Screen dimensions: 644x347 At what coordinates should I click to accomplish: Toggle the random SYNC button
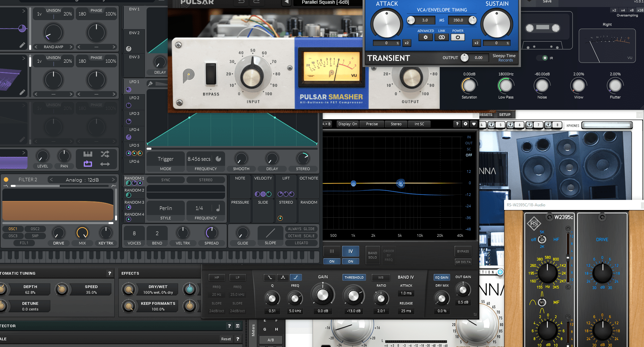[166, 180]
